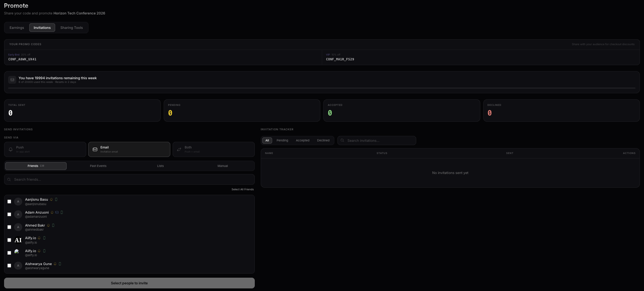Click the black AI logo avatar
The height and width of the screenshot is (291, 644).
point(18,240)
